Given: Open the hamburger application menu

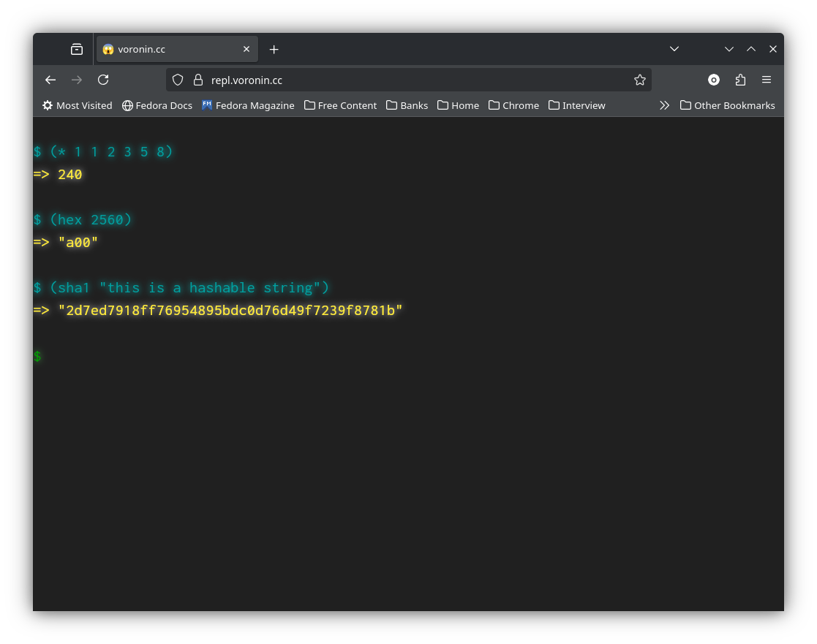Looking at the screenshot, I should pyautogui.click(x=766, y=80).
